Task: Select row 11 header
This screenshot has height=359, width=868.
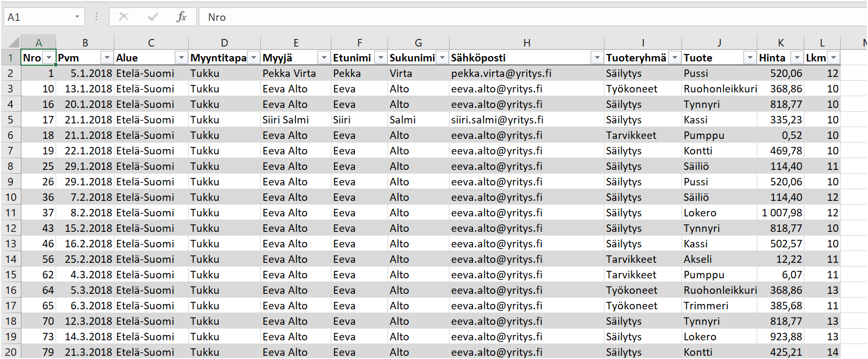Action: (11, 213)
